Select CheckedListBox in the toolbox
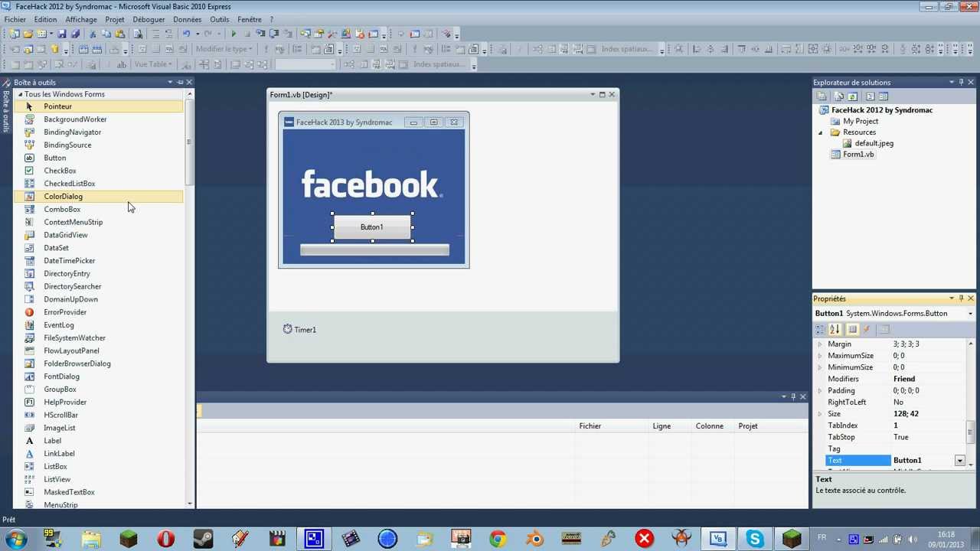 click(x=69, y=184)
